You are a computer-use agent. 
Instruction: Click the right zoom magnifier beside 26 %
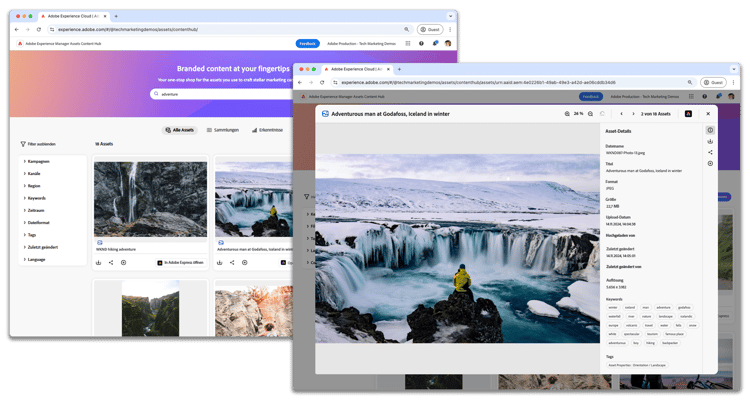coord(590,114)
